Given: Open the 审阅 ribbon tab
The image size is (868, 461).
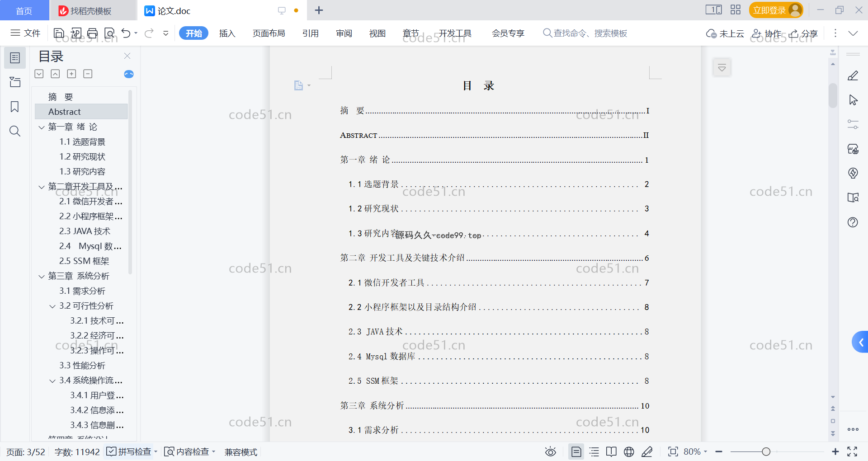Looking at the screenshot, I should (344, 33).
